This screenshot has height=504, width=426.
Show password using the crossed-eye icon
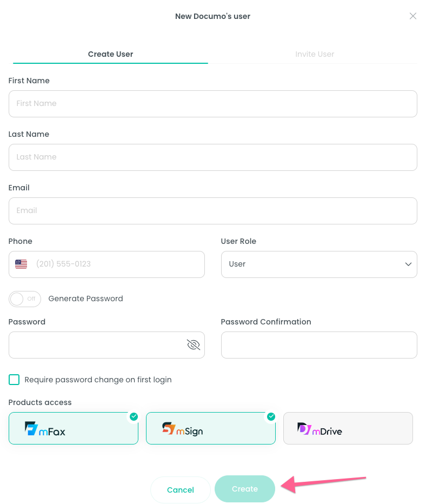point(194,345)
